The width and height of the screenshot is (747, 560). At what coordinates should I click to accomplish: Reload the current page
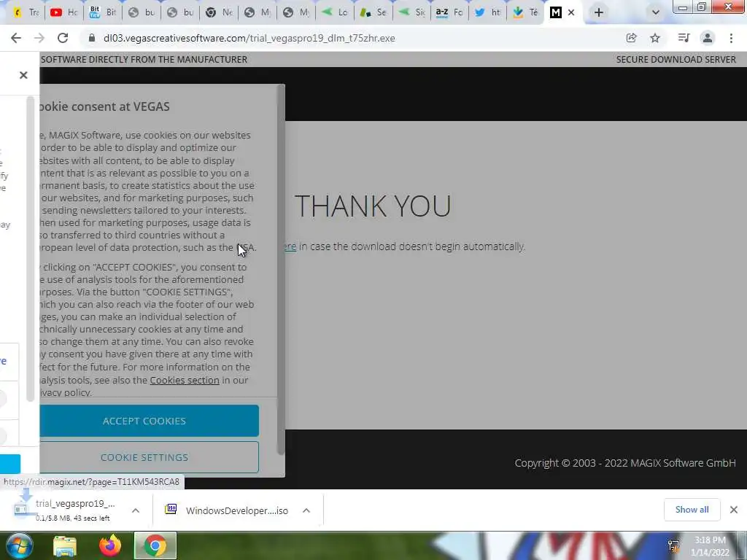63,38
